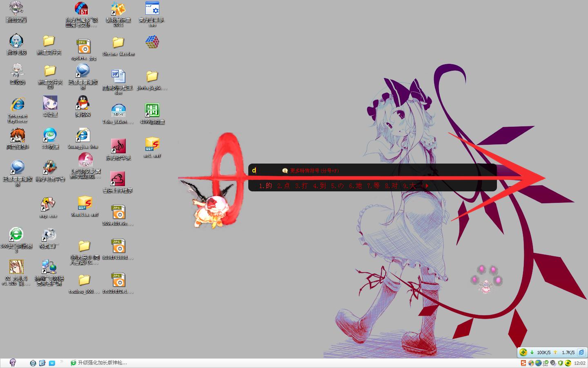Select the 风色幻想5 game shortcut
The height and width of the screenshot is (368, 588).
pyautogui.click(x=17, y=139)
